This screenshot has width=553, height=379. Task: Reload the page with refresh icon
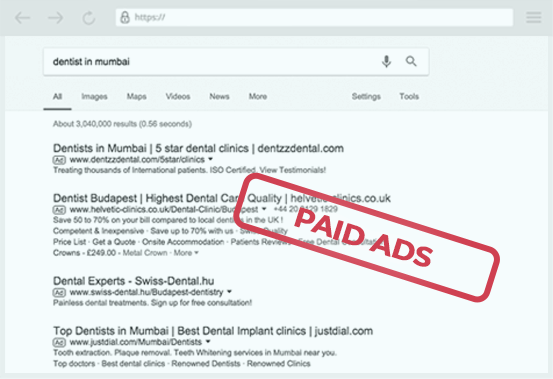[89, 18]
